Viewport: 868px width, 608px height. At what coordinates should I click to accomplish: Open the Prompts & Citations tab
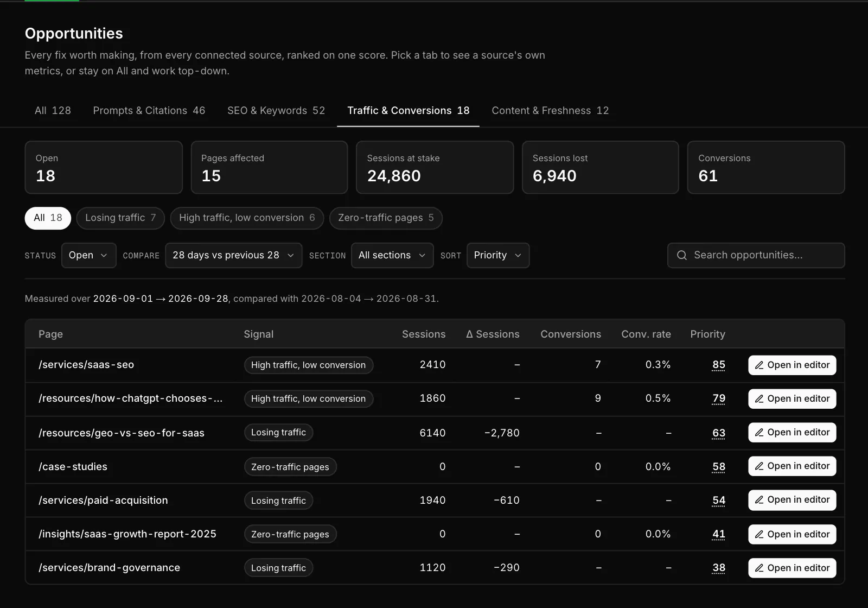(x=149, y=111)
